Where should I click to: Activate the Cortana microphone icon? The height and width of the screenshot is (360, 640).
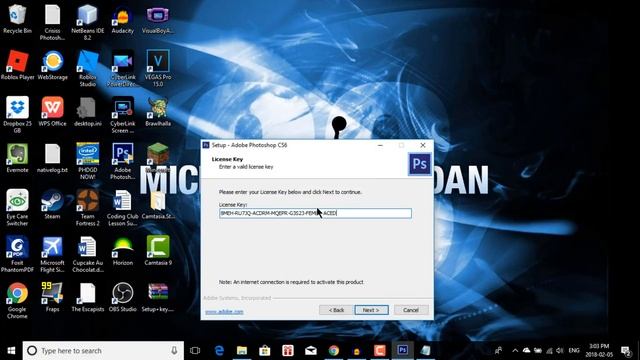coord(174,351)
